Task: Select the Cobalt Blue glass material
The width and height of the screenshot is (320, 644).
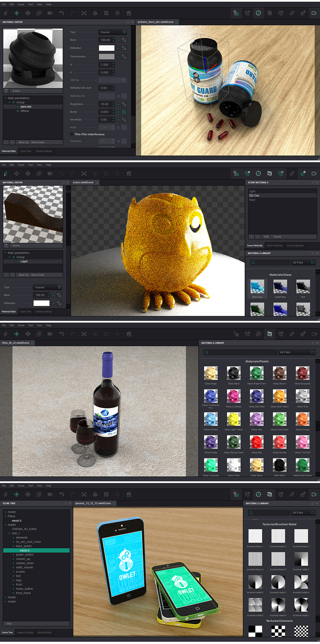Action: (280, 286)
